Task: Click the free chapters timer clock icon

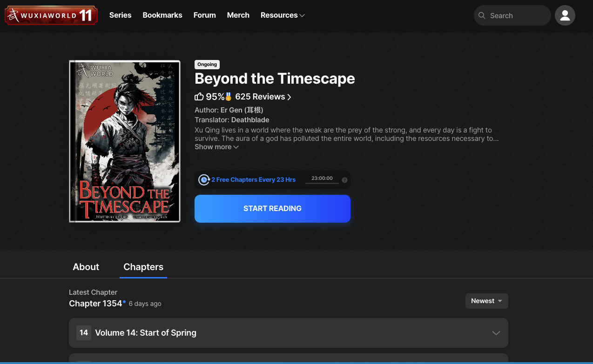Action: point(204,179)
